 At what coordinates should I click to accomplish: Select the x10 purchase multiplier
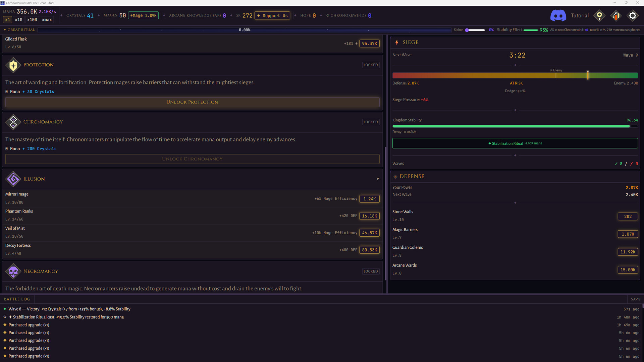coord(18,20)
